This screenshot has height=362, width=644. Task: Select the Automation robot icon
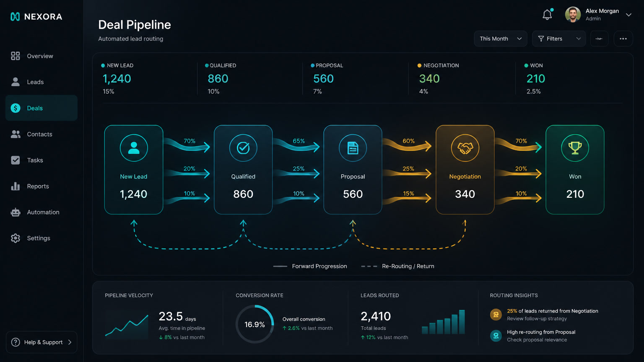16,212
